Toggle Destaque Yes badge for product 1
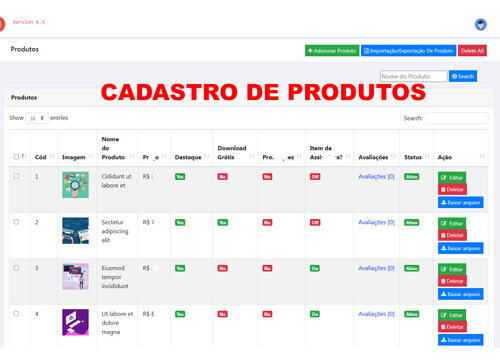The image size is (500, 364). pyautogui.click(x=180, y=177)
